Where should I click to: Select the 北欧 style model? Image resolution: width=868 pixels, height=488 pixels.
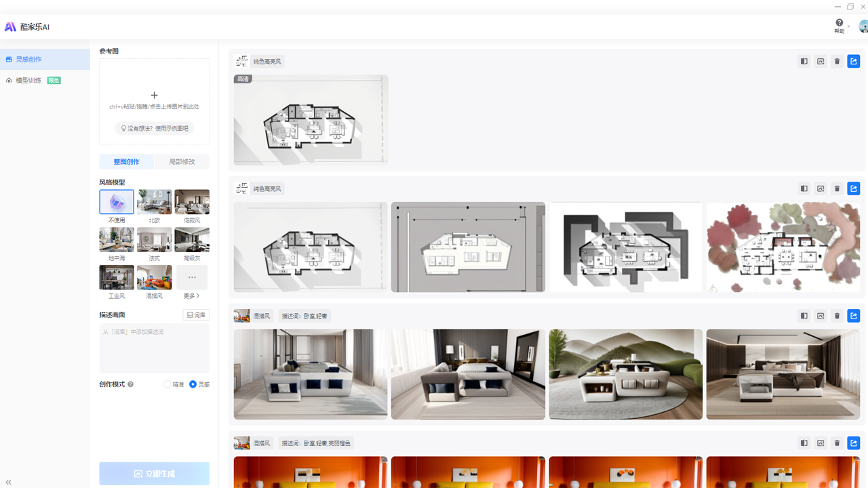(x=154, y=202)
